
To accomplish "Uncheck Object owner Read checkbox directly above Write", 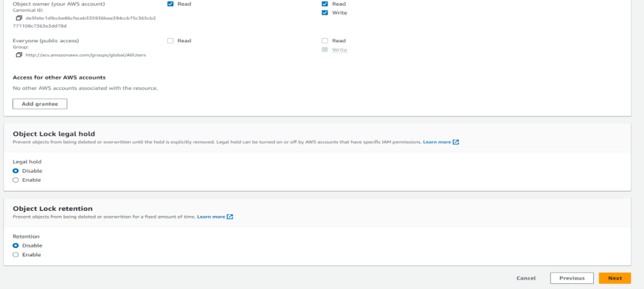I will (x=325, y=4).
